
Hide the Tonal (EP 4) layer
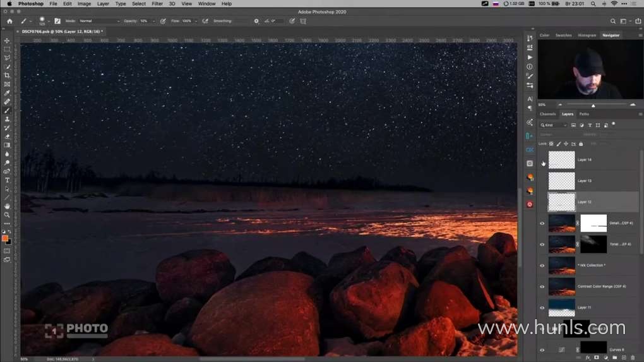coord(542,244)
